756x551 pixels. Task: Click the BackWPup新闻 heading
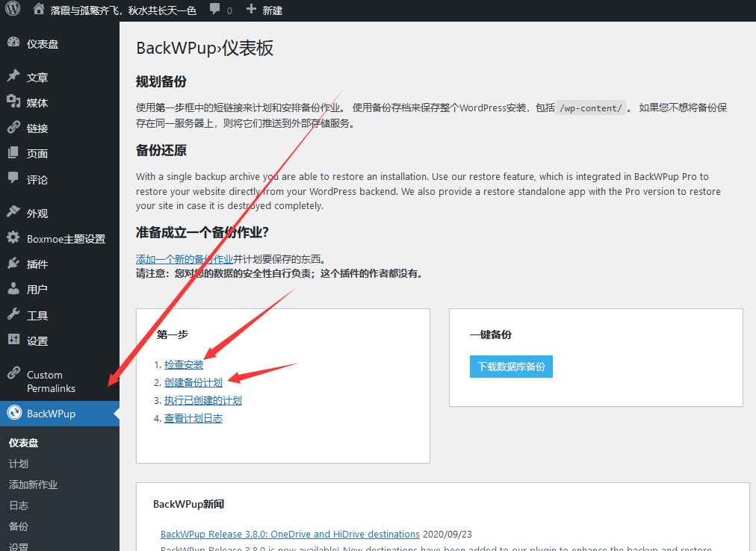188,504
